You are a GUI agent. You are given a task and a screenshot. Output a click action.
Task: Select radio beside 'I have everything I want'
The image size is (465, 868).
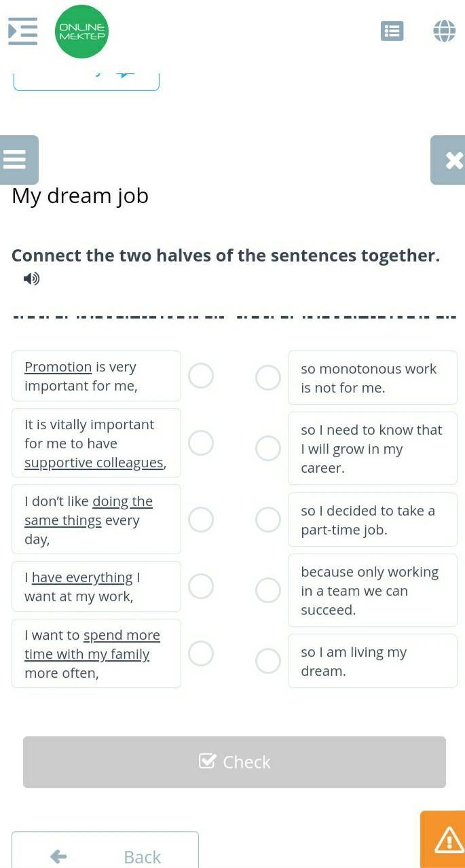201,586
